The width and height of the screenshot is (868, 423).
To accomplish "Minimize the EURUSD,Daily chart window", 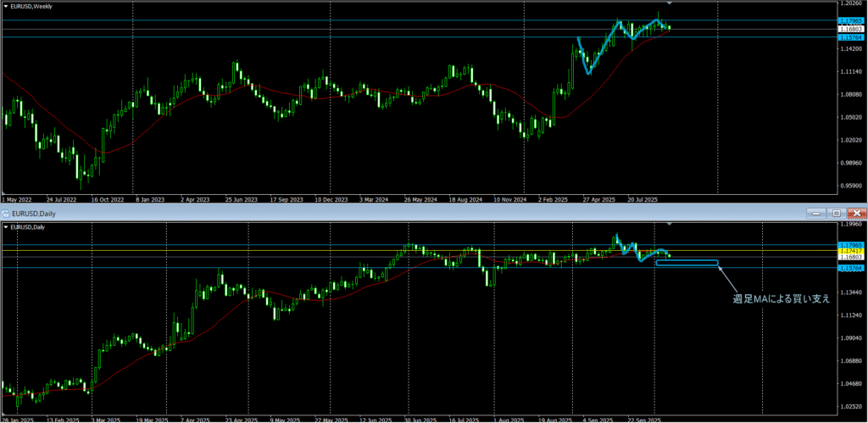I will [816, 214].
